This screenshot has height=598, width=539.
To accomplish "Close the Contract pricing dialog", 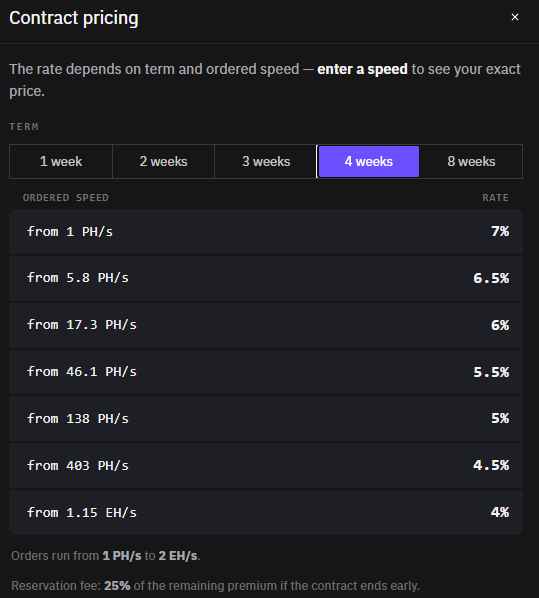I will pyautogui.click(x=515, y=17).
